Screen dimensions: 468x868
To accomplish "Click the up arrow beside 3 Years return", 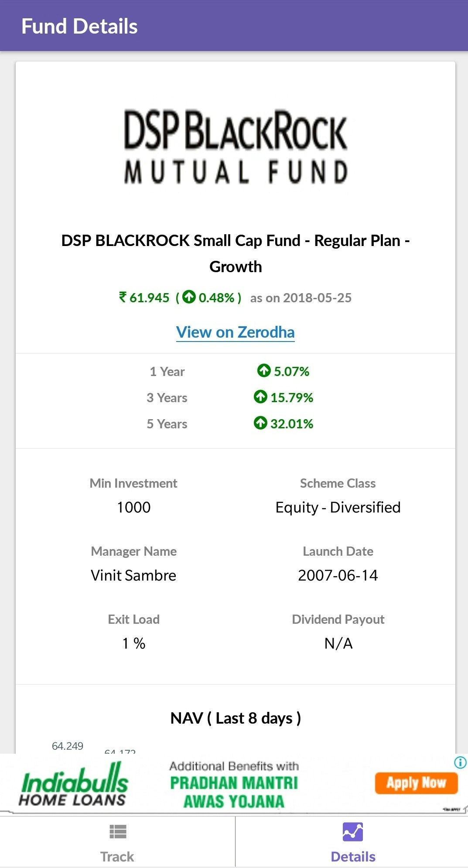I will (x=260, y=397).
